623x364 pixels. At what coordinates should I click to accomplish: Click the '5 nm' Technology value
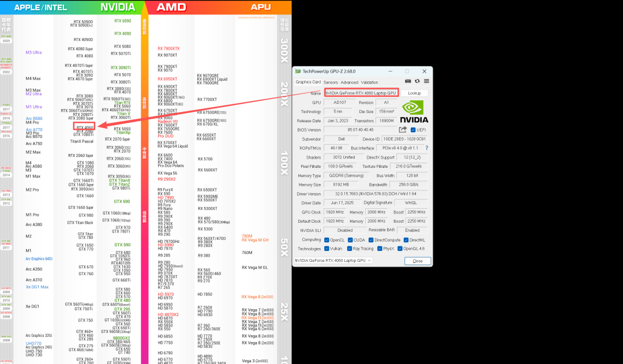(x=337, y=112)
